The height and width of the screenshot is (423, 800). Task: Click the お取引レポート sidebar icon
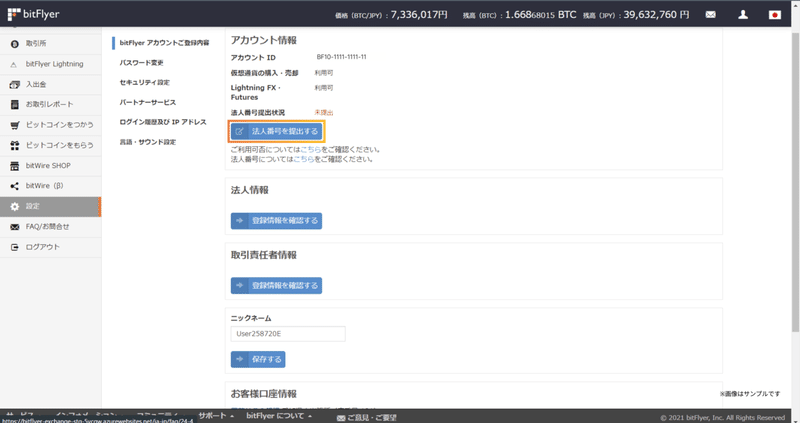tap(14, 105)
